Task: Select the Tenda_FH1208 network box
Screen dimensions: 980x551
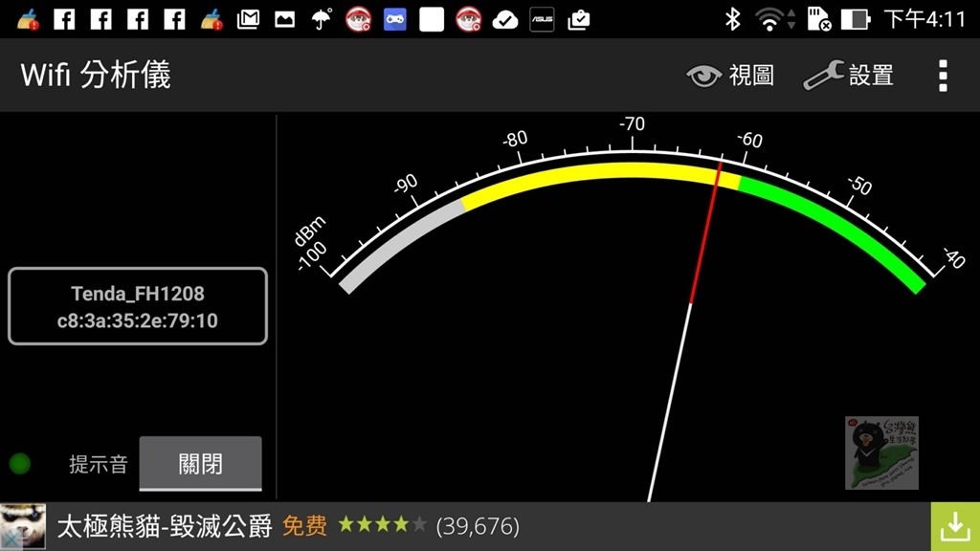Action: [x=138, y=306]
